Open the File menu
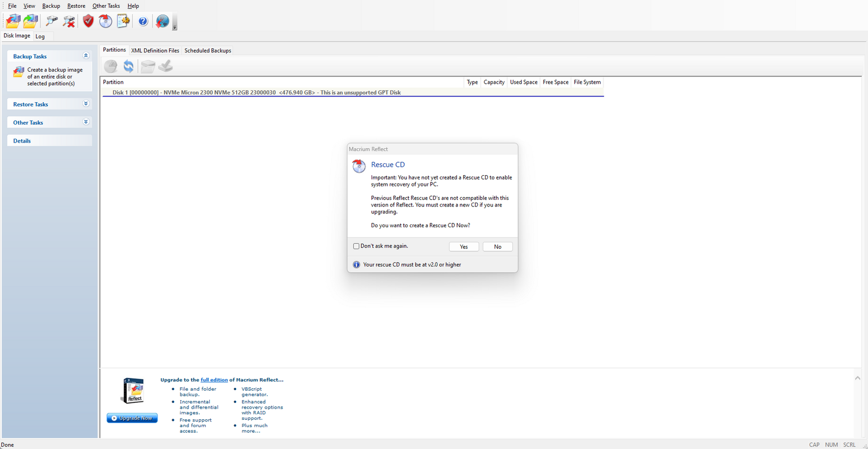The image size is (868, 449). tap(12, 6)
